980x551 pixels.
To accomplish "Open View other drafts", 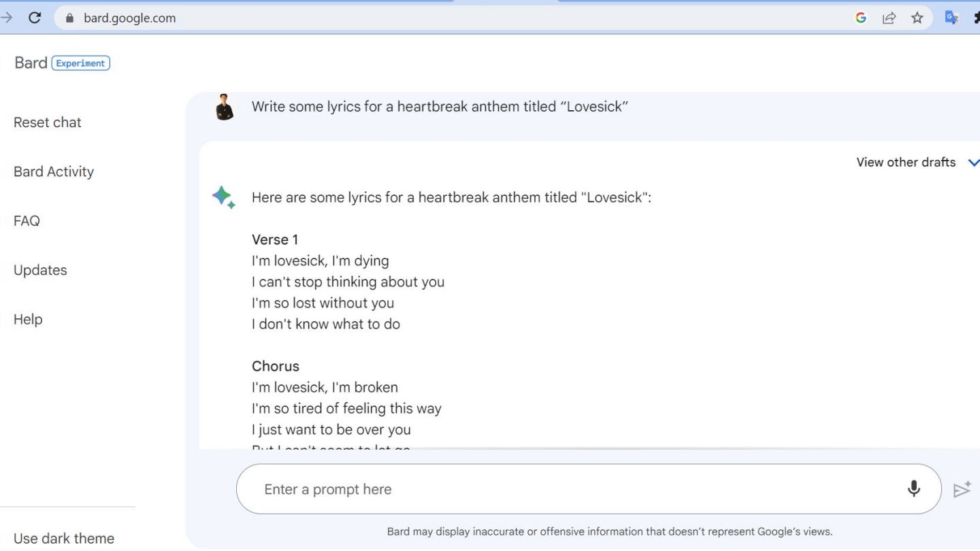I will tap(905, 163).
